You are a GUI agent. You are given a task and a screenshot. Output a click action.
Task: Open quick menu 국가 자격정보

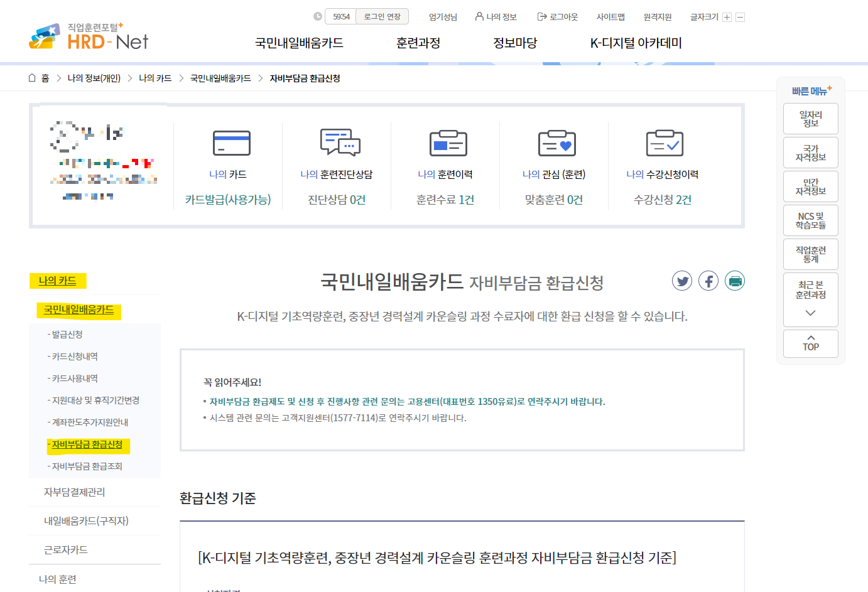(x=811, y=153)
